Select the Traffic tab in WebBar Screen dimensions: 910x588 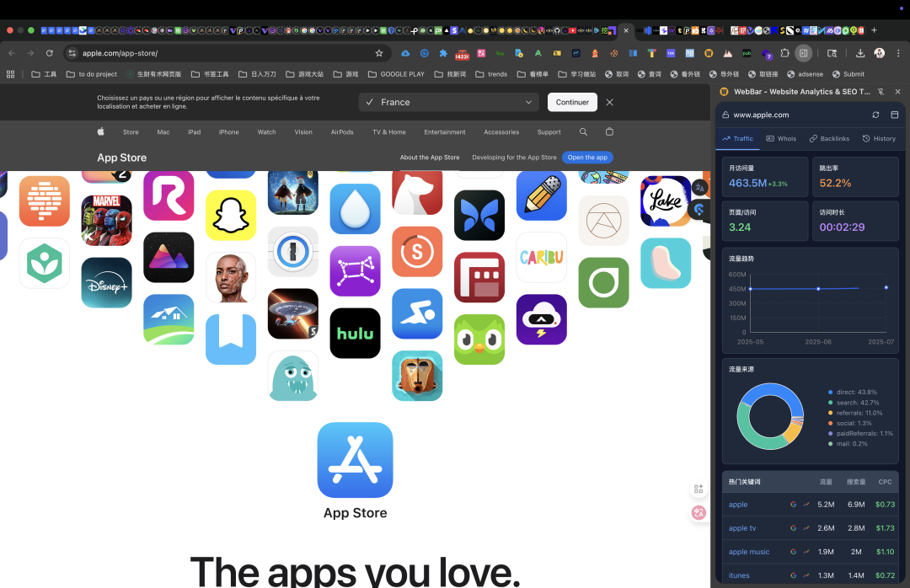[x=737, y=139]
